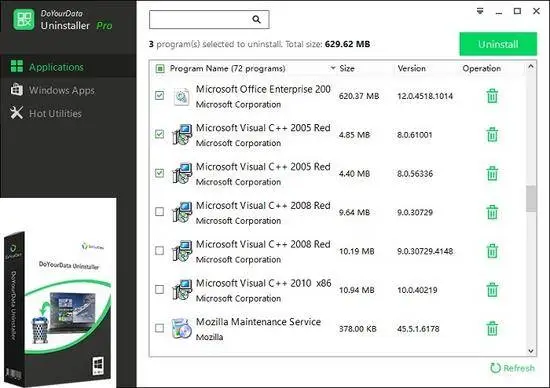Uncheck Microsoft Office Enterprise checkbox
The width and height of the screenshot is (550, 388).
[x=159, y=95]
